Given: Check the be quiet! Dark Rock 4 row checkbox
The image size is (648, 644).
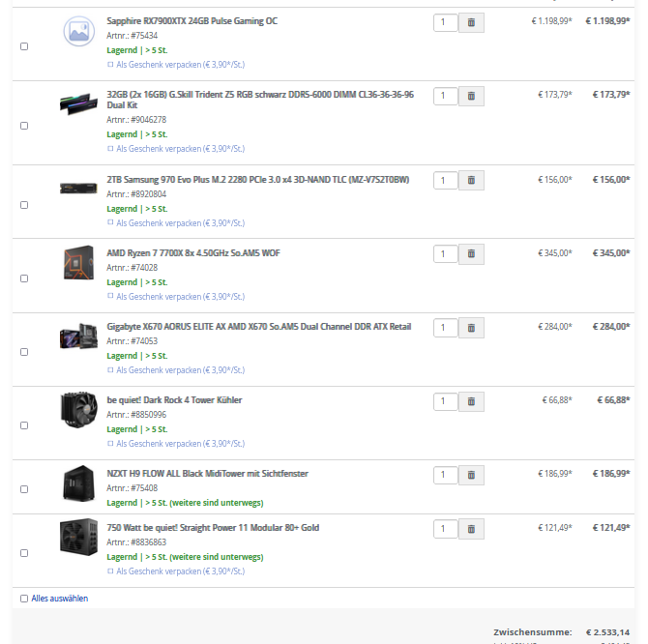Looking at the screenshot, I should click(24, 425).
